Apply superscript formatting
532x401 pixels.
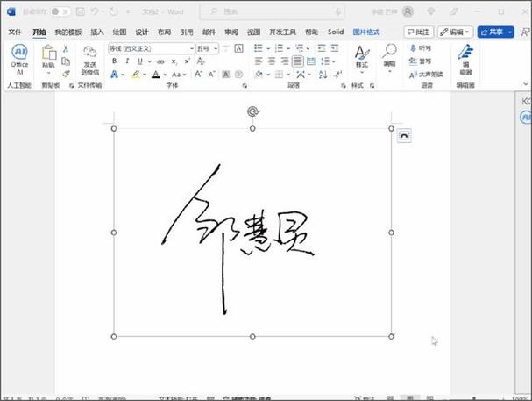pos(187,61)
